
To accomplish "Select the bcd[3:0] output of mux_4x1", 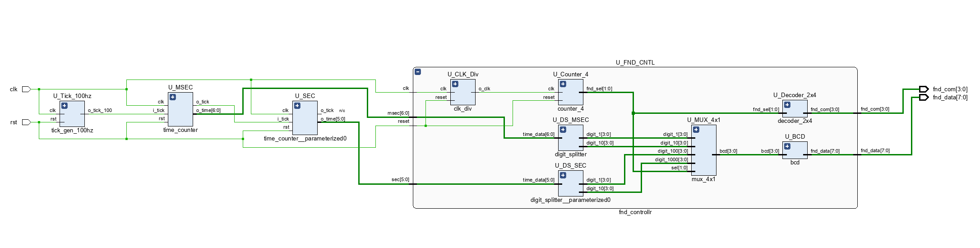I will (728, 151).
